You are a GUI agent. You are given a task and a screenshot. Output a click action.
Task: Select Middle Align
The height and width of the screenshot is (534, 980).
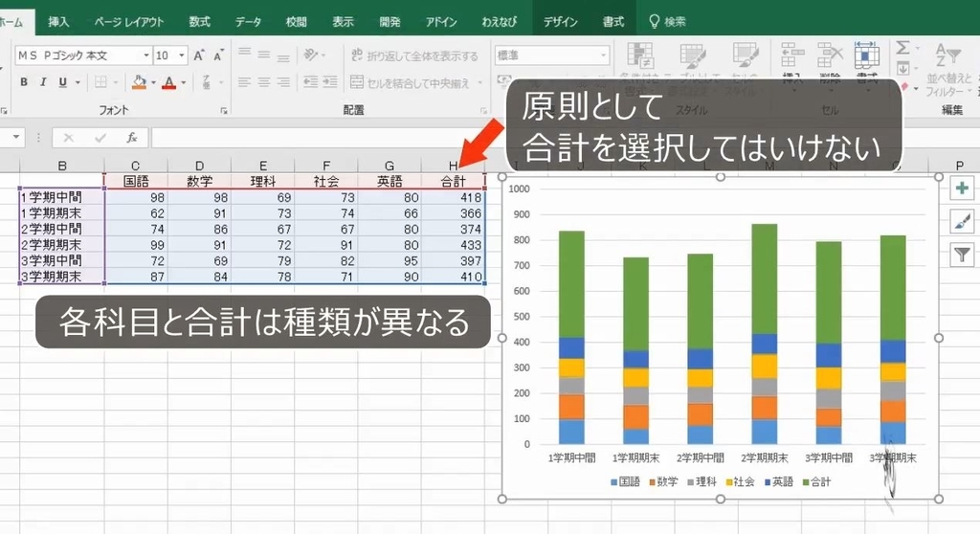click(264, 55)
